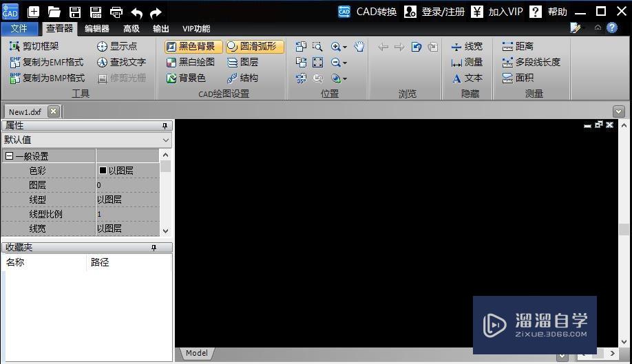Image resolution: width=632 pixels, height=364 pixels.
Task: Select 距离 measure tool
Action: [518, 46]
